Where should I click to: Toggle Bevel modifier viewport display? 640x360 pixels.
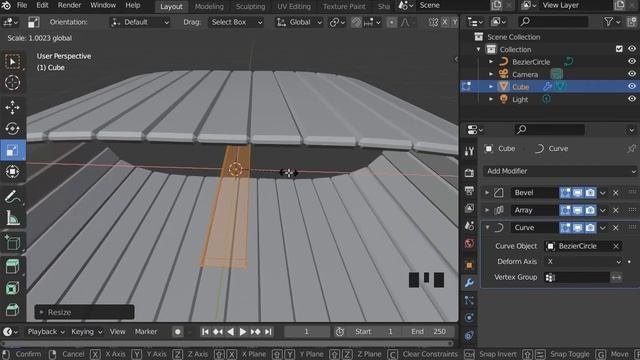point(578,193)
